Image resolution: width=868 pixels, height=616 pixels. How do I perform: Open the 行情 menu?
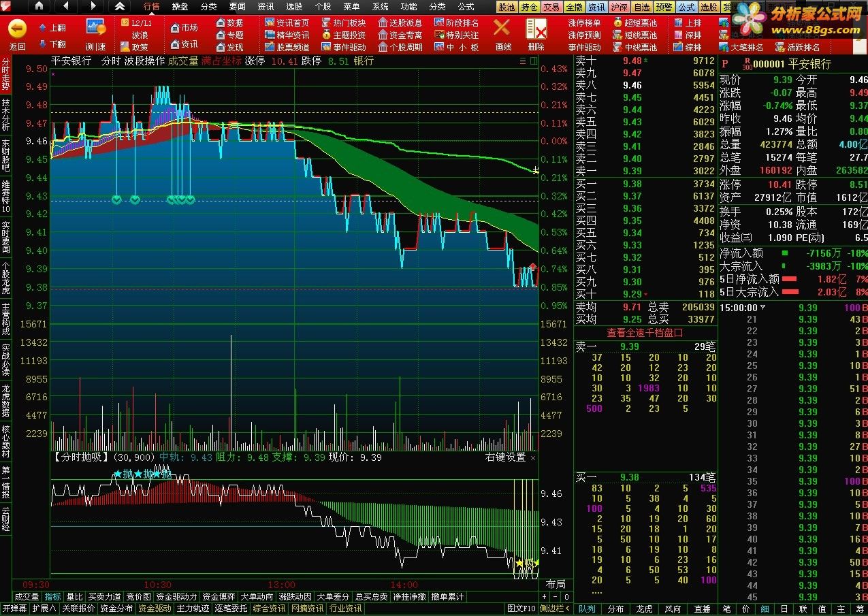[x=151, y=6]
